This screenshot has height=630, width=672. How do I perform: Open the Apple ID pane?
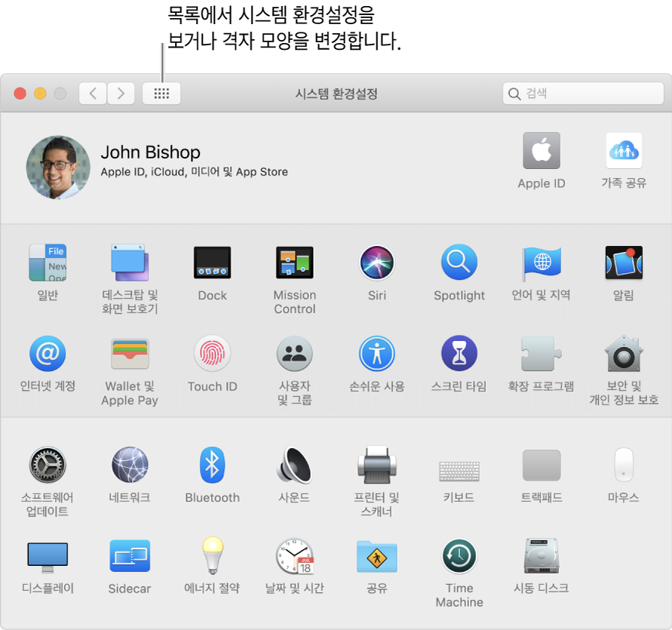(x=542, y=151)
